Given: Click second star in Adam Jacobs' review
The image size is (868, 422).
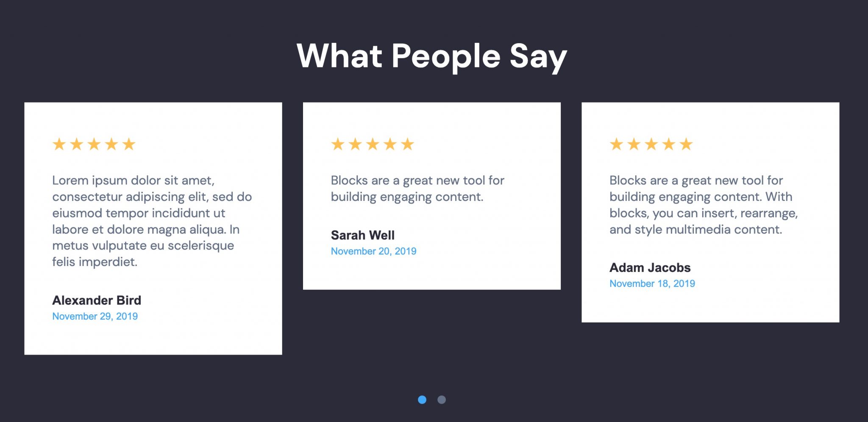Looking at the screenshot, I should pyautogui.click(x=634, y=144).
